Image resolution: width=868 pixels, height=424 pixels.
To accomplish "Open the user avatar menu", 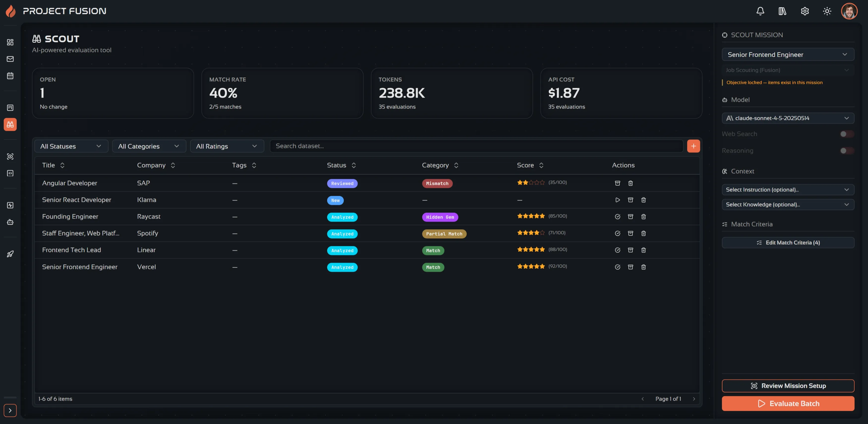I will (x=849, y=11).
